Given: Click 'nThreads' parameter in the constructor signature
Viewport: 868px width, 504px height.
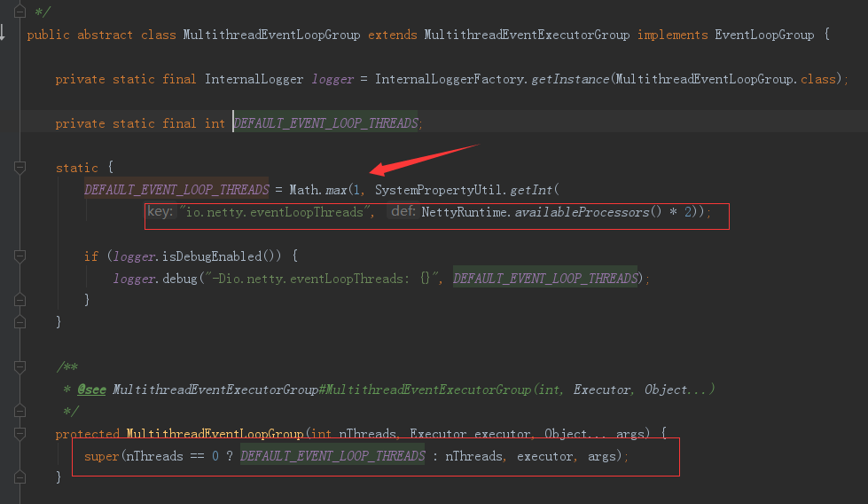Looking at the screenshot, I should click(x=367, y=434).
